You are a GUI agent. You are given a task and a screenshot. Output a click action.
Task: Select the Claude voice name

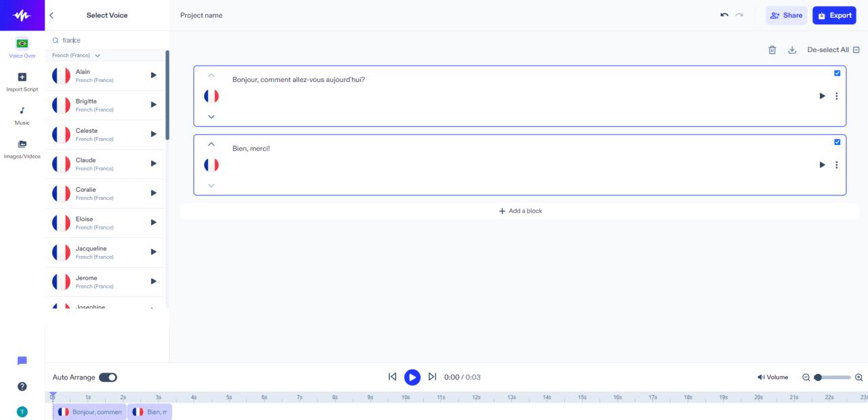85,160
